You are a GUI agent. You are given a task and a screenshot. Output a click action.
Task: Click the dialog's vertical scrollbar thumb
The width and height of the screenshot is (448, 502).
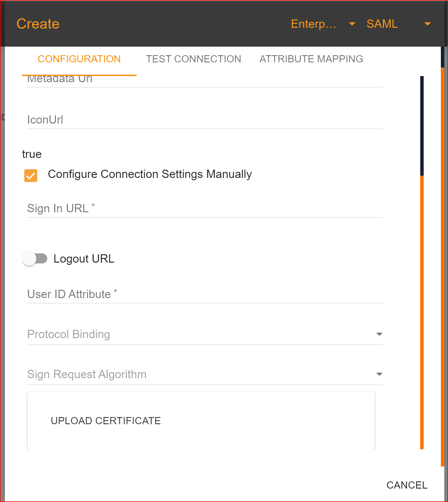point(422,126)
